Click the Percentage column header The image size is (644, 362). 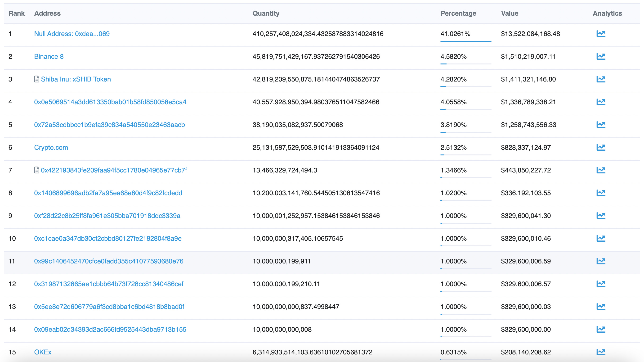pyautogui.click(x=458, y=14)
